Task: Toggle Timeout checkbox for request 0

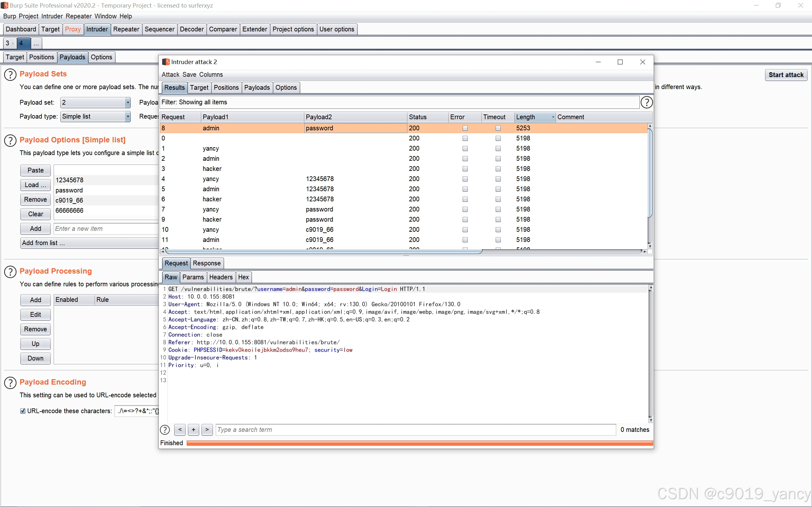Action: pyautogui.click(x=498, y=138)
